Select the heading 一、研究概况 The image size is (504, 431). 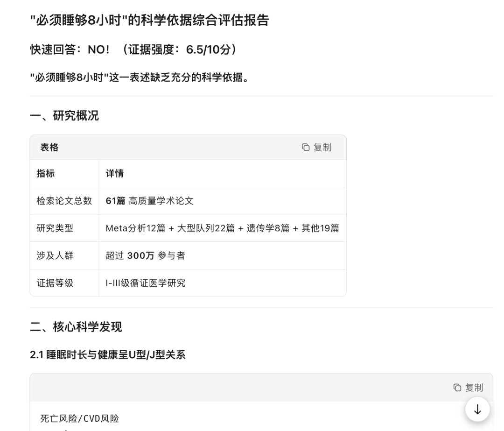coord(64,116)
